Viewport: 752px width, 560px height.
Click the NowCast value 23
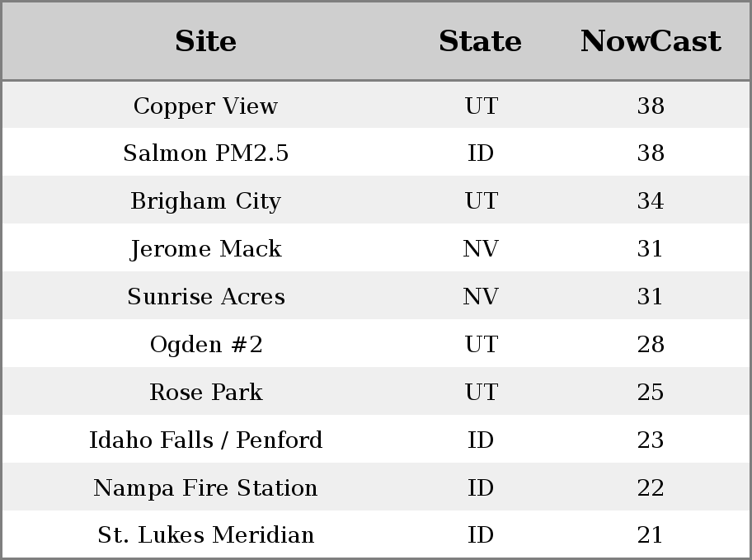coord(651,440)
